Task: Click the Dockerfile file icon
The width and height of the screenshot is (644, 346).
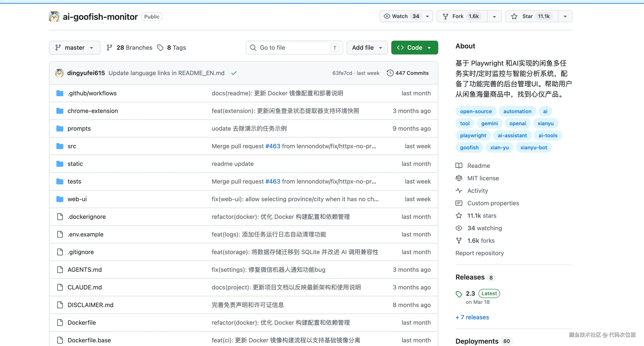Action: [60, 323]
